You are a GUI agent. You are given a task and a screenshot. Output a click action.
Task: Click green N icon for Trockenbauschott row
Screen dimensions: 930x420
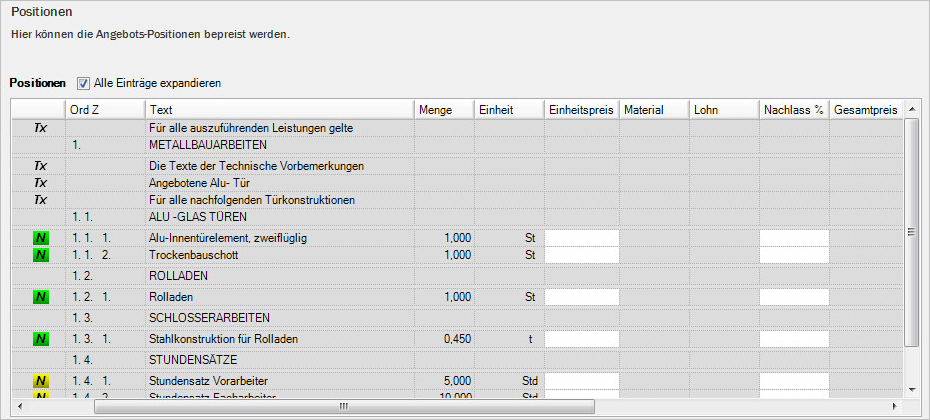pos(40,256)
